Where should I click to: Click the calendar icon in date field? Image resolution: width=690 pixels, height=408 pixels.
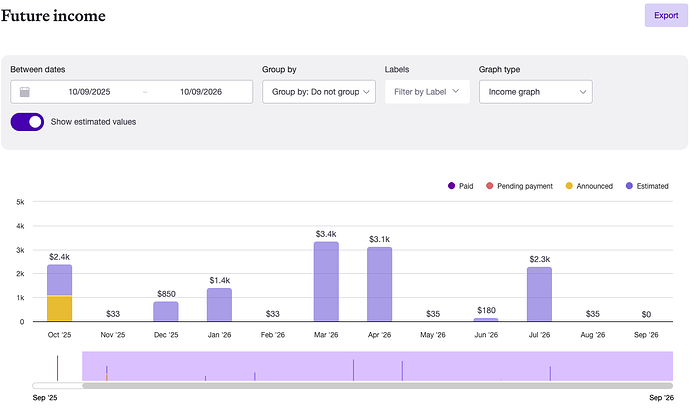point(25,92)
